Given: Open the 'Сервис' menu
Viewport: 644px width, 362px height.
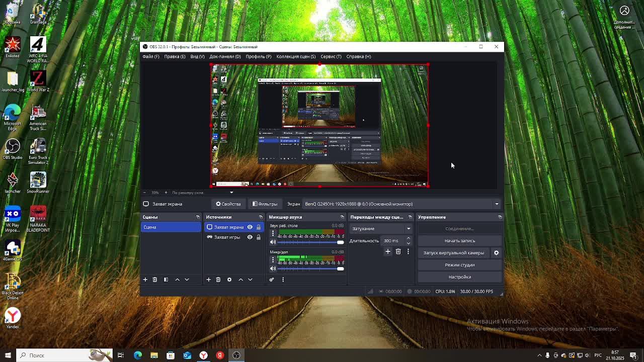Looking at the screenshot, I should 331,56.
